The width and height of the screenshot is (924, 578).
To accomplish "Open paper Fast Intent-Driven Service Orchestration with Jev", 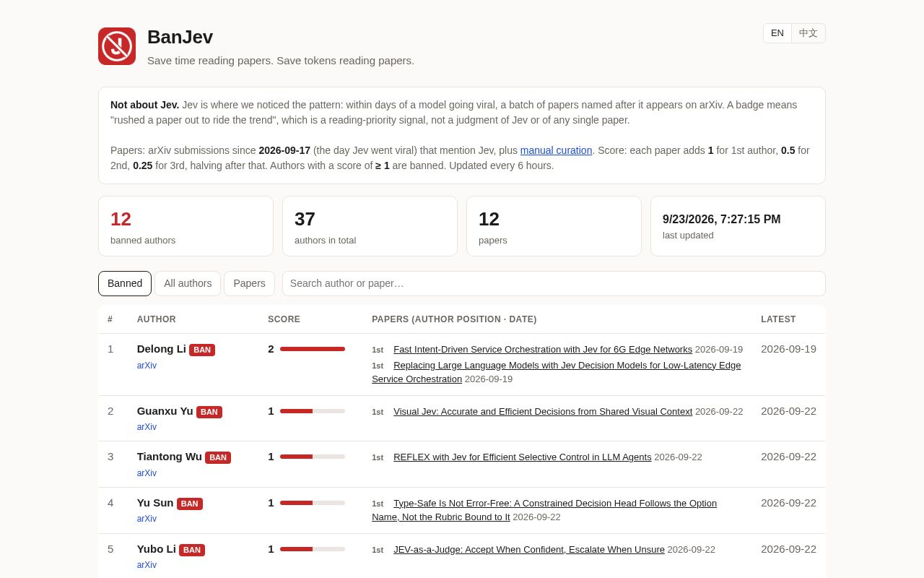I will [x=543, y=350].
